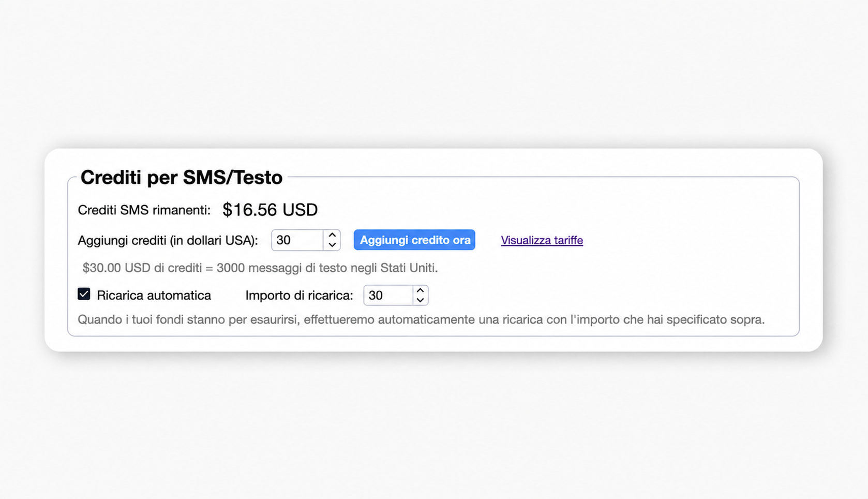Focus the Aggiungi crediti amount field
This screenshot has width=868, height=499.
298,240
